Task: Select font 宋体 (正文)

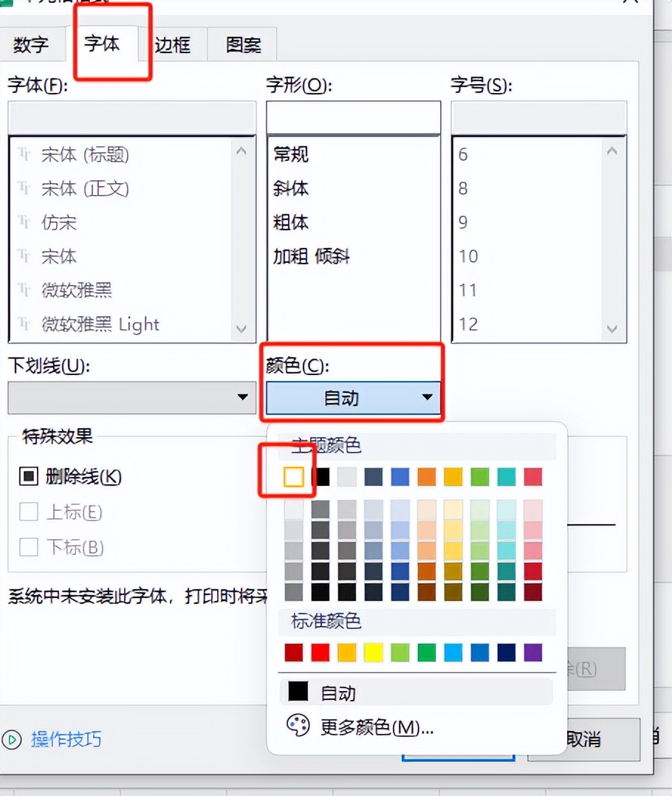Action: coord(85,188)
